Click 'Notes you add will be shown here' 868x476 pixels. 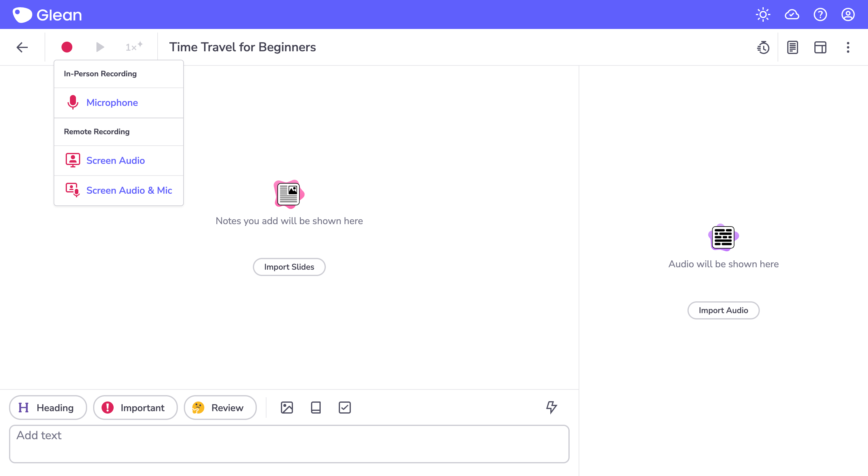(x=289, y=221)
